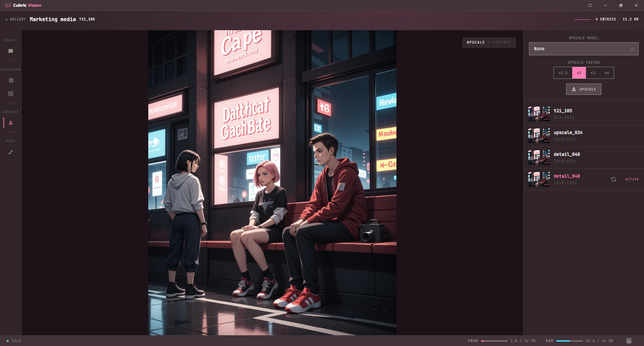Click the T2I_105 tag in the header
The width and height of the screenshot is (644, 346).
pos(87,19)
